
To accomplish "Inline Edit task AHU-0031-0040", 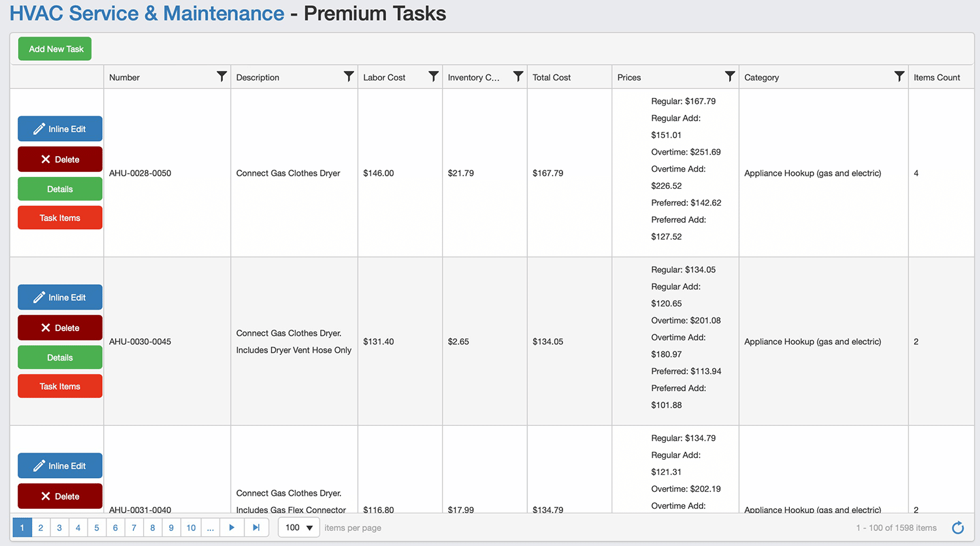I will coord(60,466).
